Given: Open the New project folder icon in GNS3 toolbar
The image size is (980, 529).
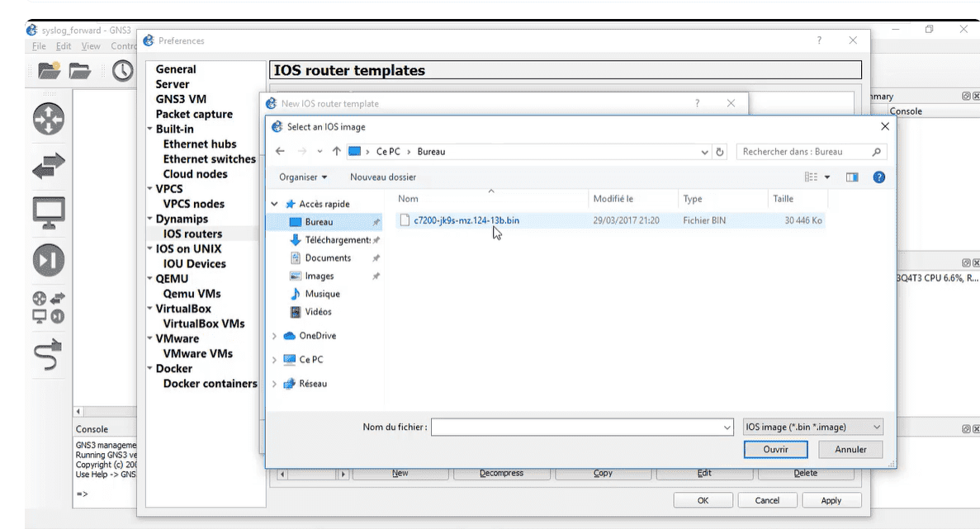Looking at the screenshot, I should (49, 71).
